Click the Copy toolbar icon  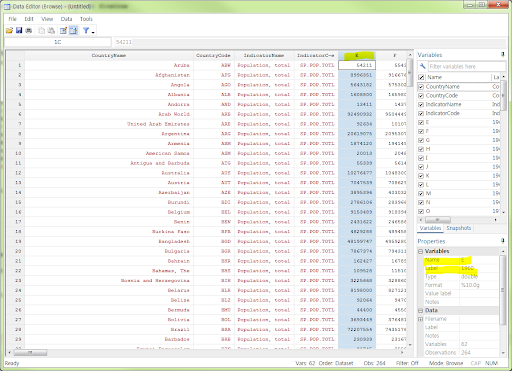[41, 31]
